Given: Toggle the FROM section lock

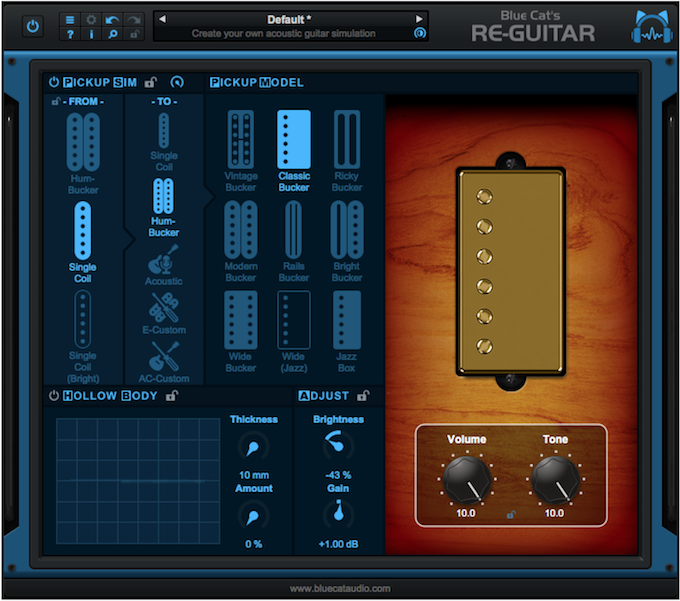Looking at the screenshot, I should pos(56,101).
